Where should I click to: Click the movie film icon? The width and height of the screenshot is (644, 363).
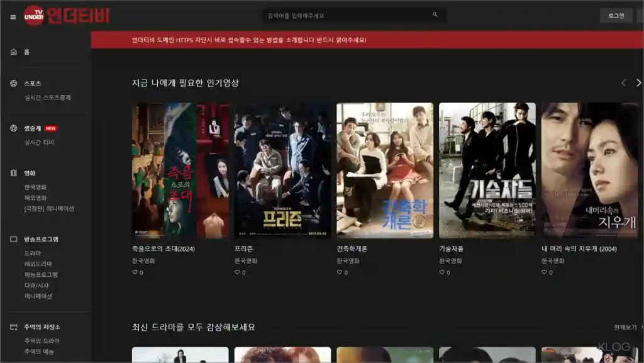pos(14,173)
